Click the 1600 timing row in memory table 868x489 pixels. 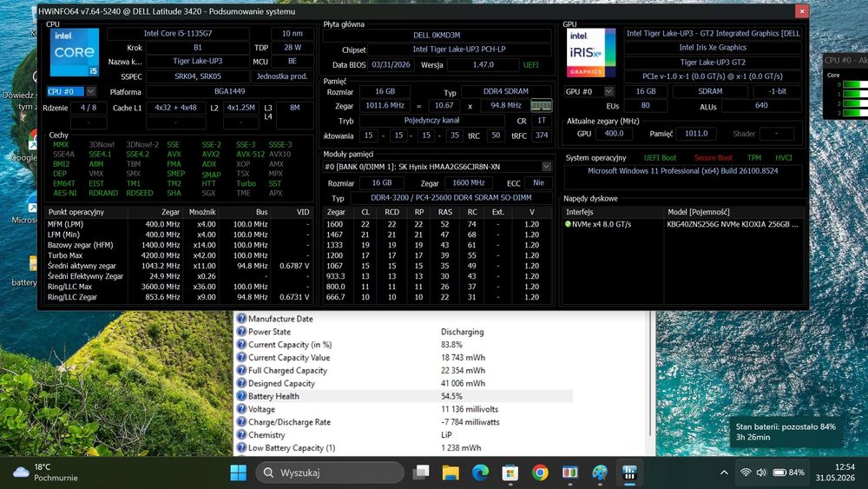(x=437, y=224)
